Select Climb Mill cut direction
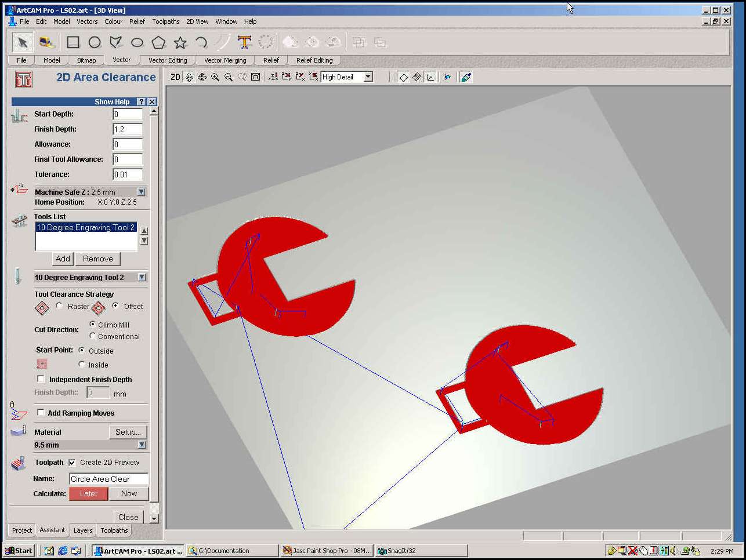Image resolution: width=746 pixels, height=560 pixels. [x=93, y=325]
